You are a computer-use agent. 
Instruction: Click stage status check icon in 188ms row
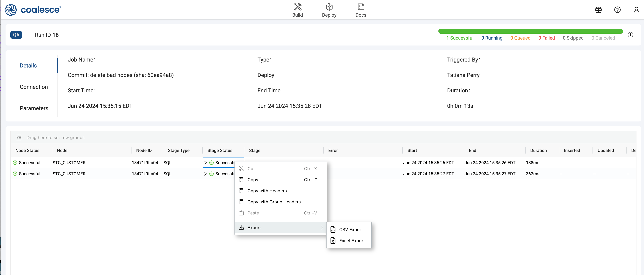tap(211, 163)
